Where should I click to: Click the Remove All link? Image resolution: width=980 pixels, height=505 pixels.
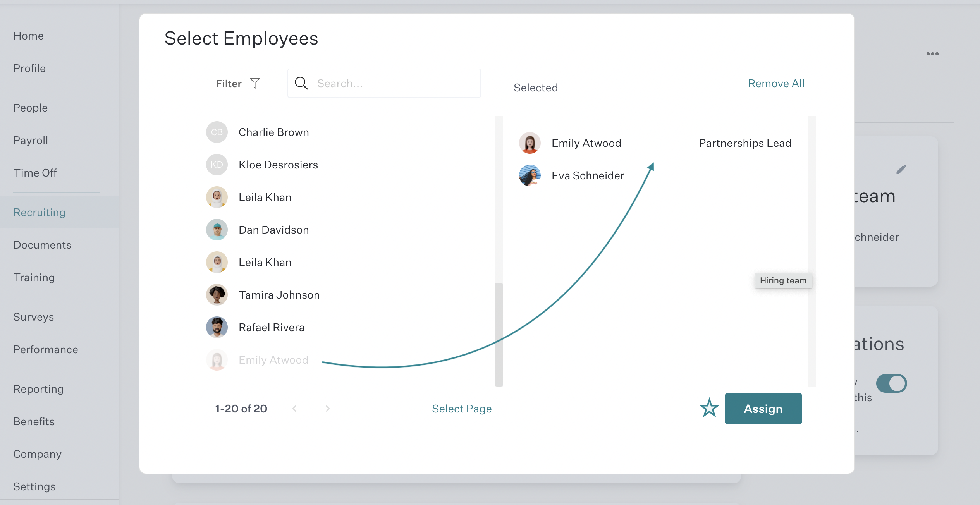[x=776, y=83]
